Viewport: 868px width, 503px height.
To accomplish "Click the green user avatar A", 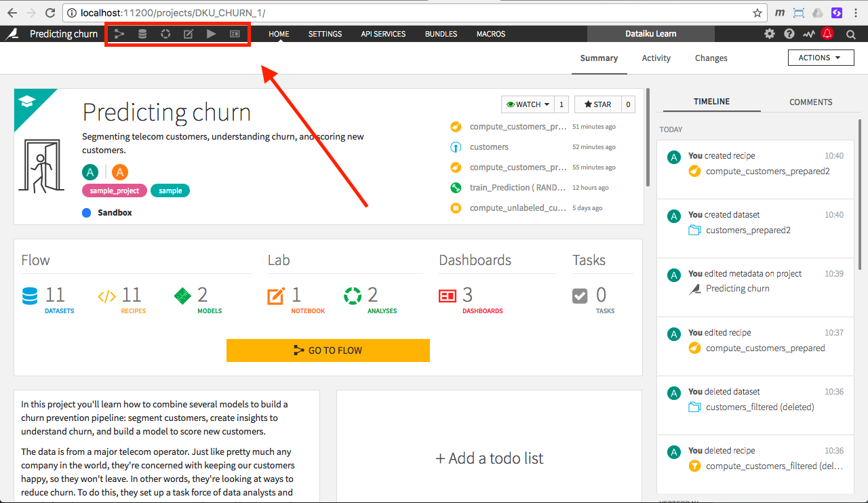I will [x=91, y=172].
